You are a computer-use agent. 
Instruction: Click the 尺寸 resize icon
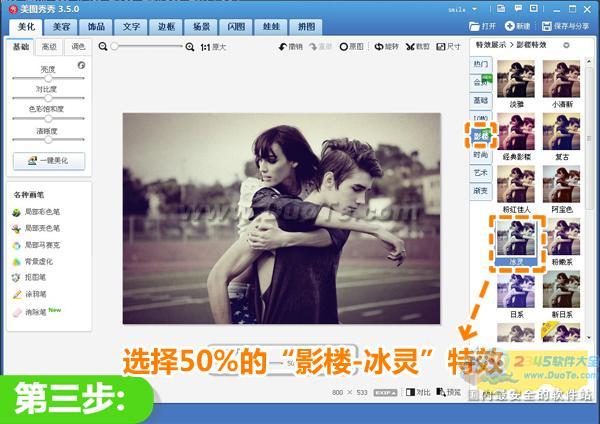coord(441,47)
